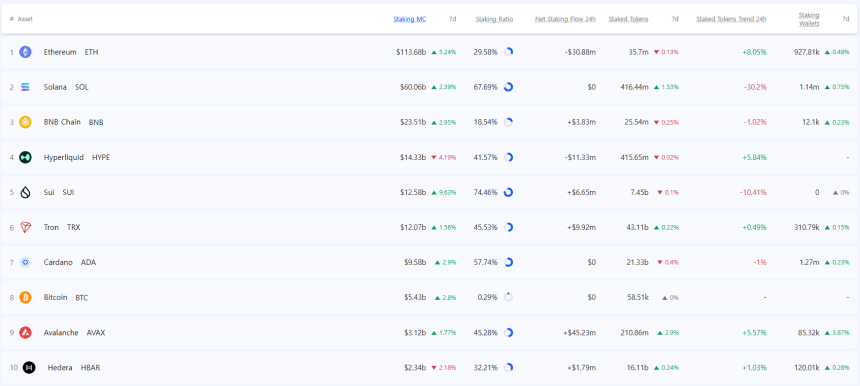Click Solana's staking ratio ring icon
This screenshot has height=386, width=860.
pyautogui.click(x=508, y=87)
